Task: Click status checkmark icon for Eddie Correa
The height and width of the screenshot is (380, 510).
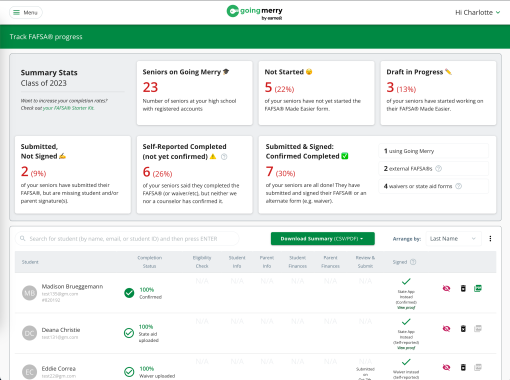Action: [x=129, y=372]
